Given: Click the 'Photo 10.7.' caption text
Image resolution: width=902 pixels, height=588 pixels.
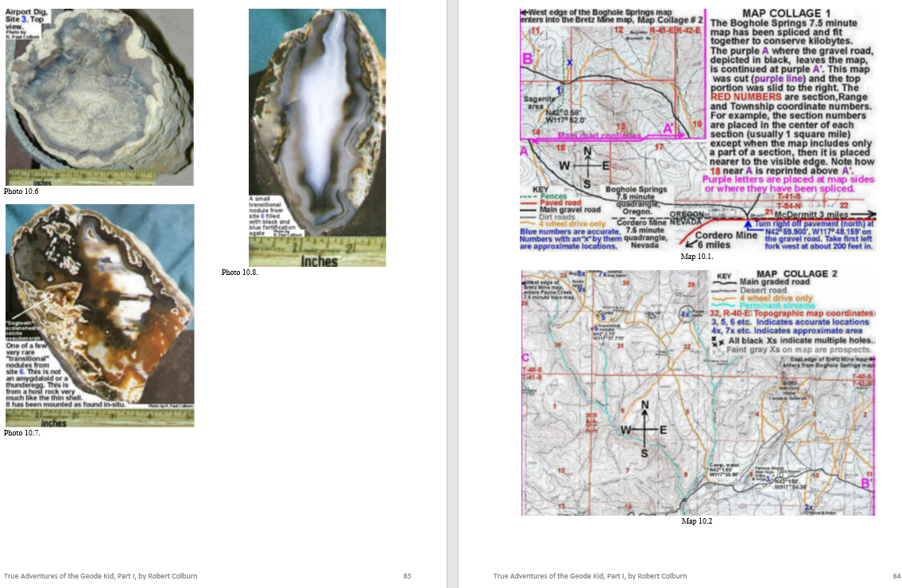Looking at the screenshot, I should point(22,433).
